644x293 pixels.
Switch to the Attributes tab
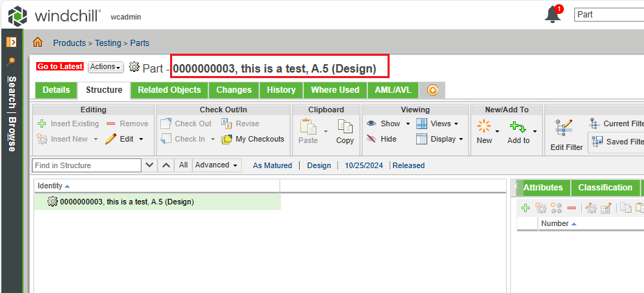point(543,188)
